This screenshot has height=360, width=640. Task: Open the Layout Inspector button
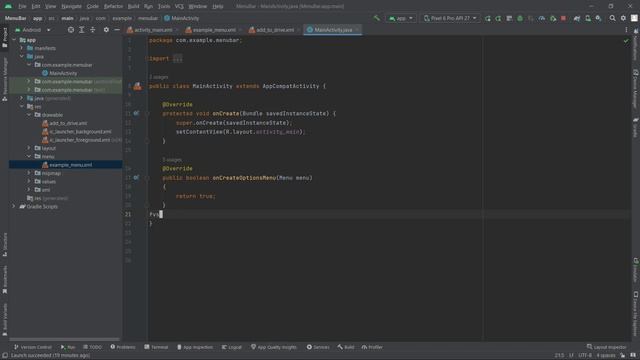(606, 347)
